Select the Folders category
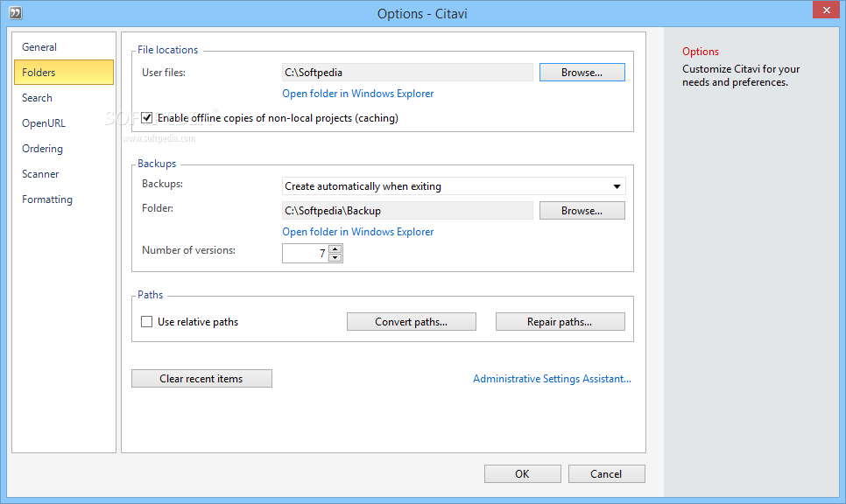This screenshot has height=504, width=846. point(64,73)
